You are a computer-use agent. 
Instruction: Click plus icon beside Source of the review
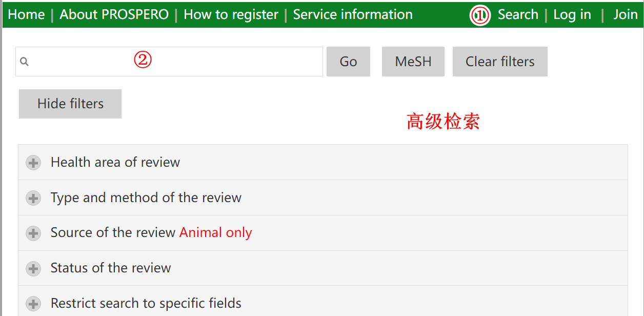pos(33,233)
